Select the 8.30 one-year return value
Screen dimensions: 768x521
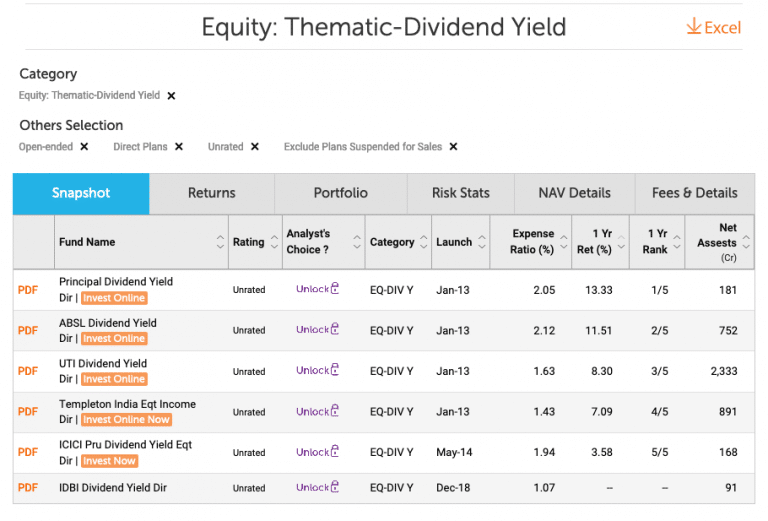point(601,371)
